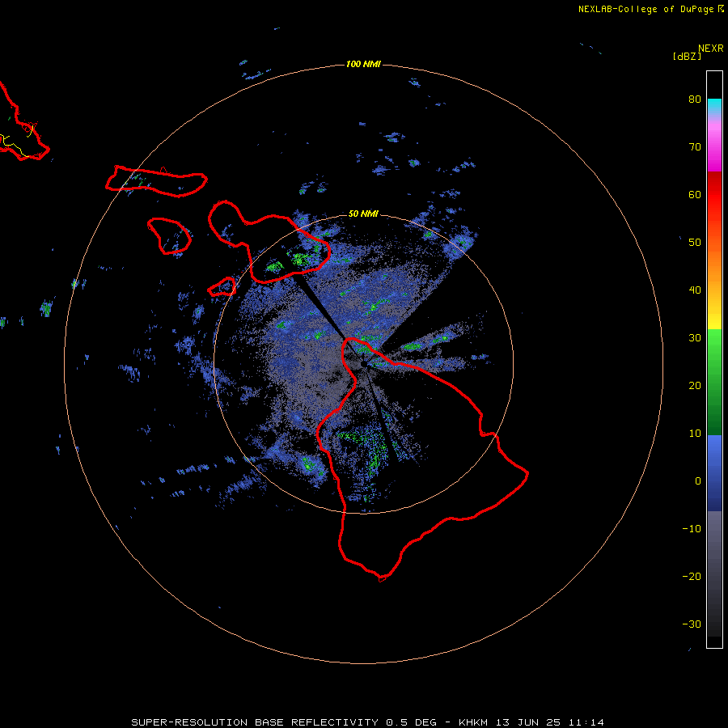Viewport: 728px width, 728px height.
Task: Click the 60 dBZ color scale label
Action: tap(695, 195)
